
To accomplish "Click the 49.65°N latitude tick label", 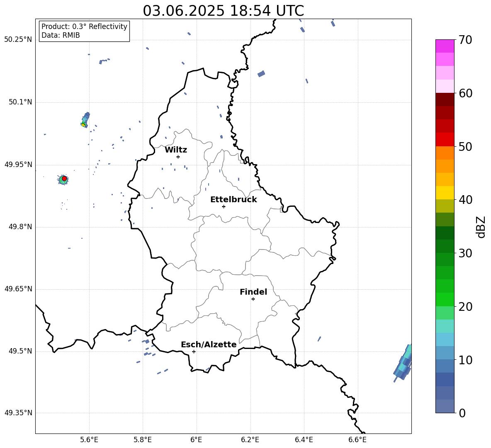I will (x=18, y=289).
